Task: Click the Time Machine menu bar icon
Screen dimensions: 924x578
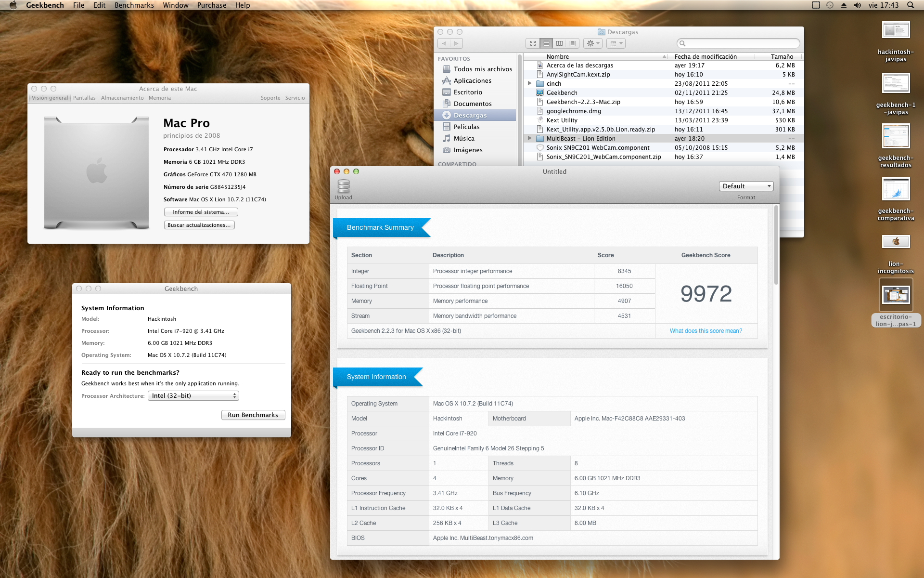Action: pos(830,5)
